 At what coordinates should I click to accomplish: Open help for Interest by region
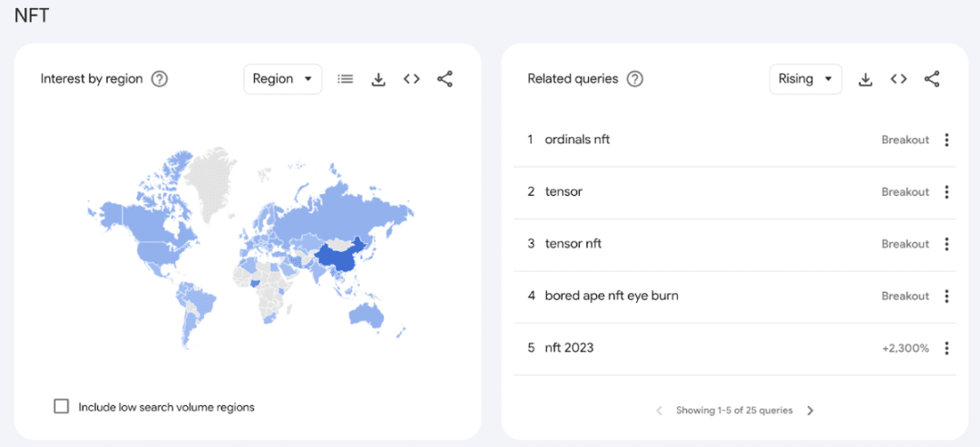[x=160, y=79]
